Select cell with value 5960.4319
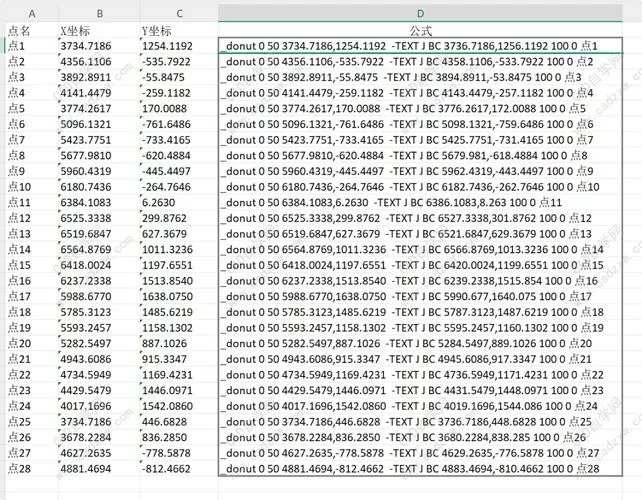642x500 pixels. pyautogui.click(x=99, y=171)
